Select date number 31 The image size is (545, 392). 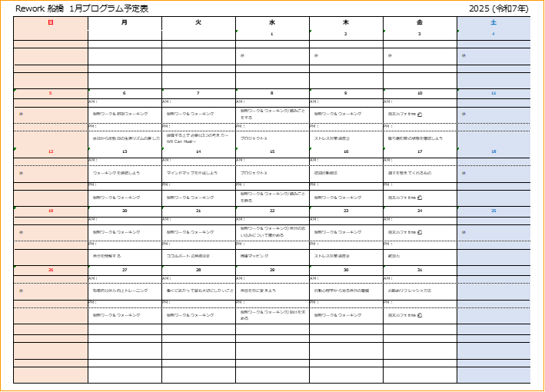click(420, 270)
